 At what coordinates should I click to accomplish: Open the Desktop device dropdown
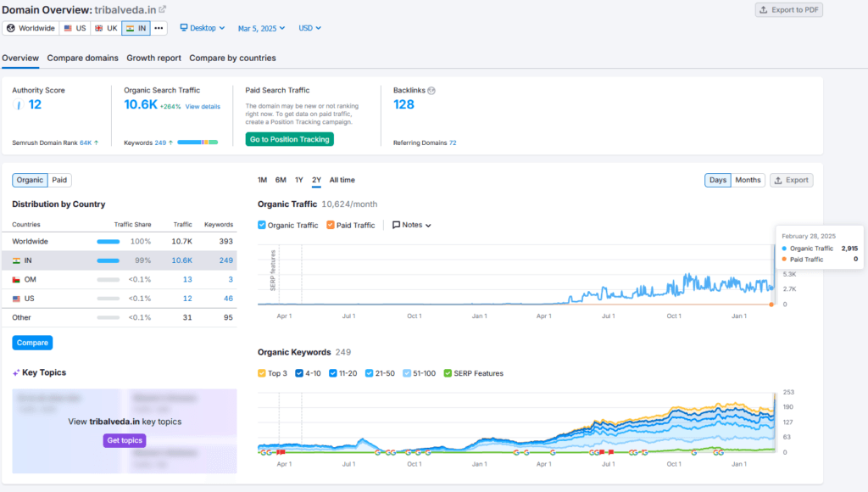202,28
